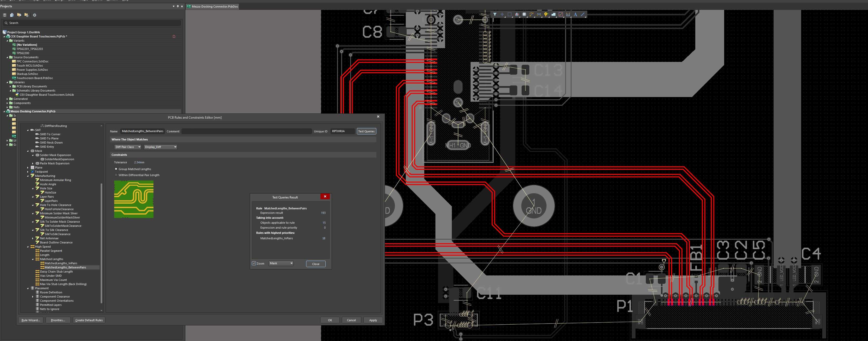Click the matched lengths preview thumbnail
Viewport: 868px width, 341px height.
tap(134, 199)
